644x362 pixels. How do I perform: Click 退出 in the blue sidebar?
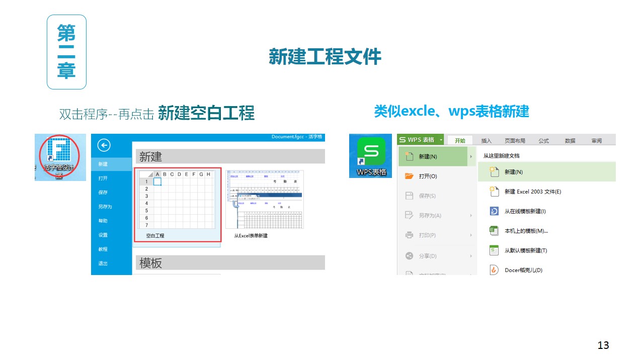(x=103, y=263)
